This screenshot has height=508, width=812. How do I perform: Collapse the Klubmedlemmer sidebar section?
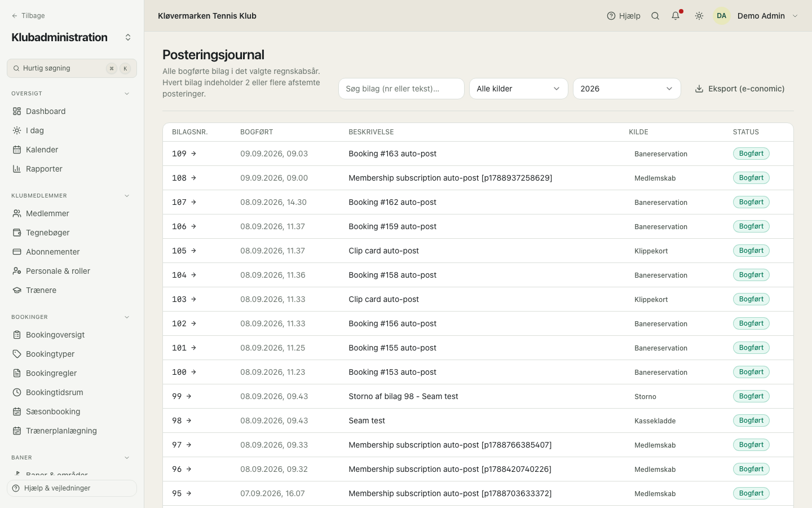tap(127, 196)
